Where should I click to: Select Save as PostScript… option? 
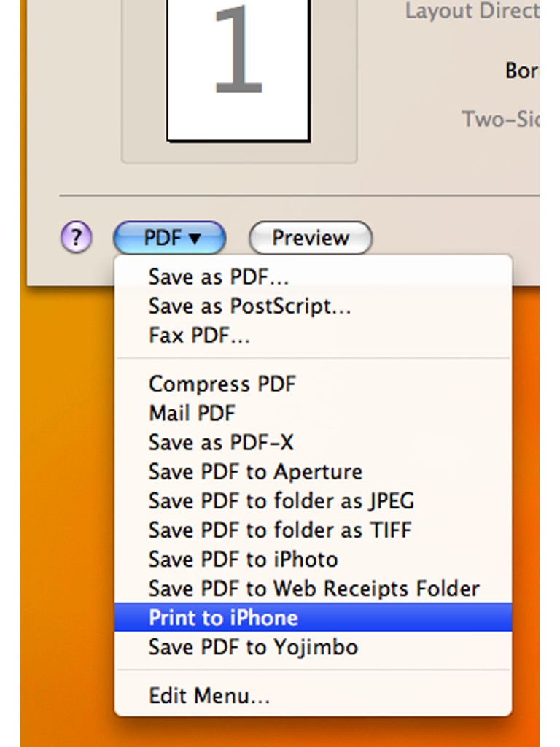click(x=314, y=306)
